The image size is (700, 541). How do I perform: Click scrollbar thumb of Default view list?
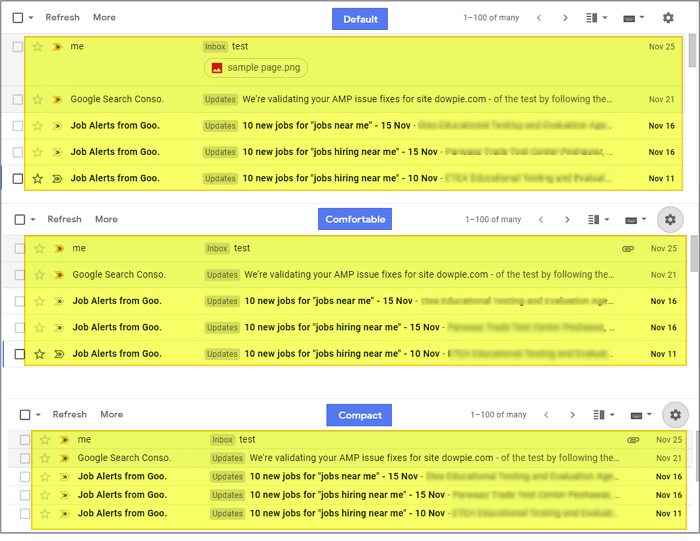click(x=692, y=50)
